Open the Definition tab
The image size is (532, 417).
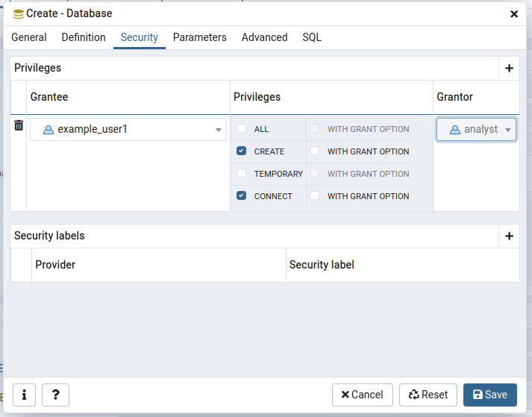tap(84, 37)
